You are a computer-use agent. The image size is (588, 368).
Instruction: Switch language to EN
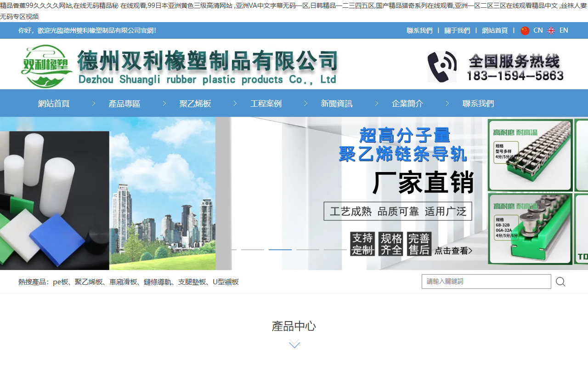click(564, 30)
